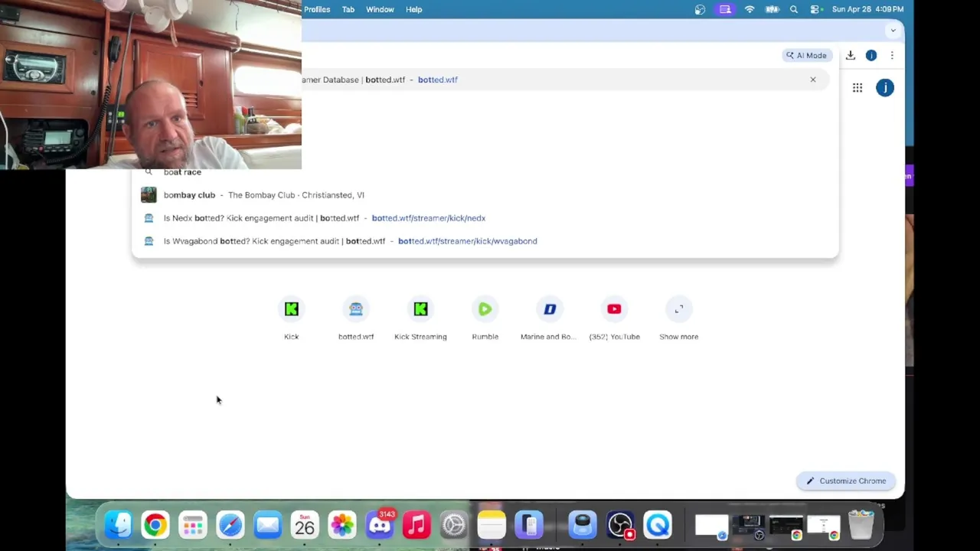Select 'Is Nedx botted?' suggestion
980x551 pixels.
(x=485, y=218)
